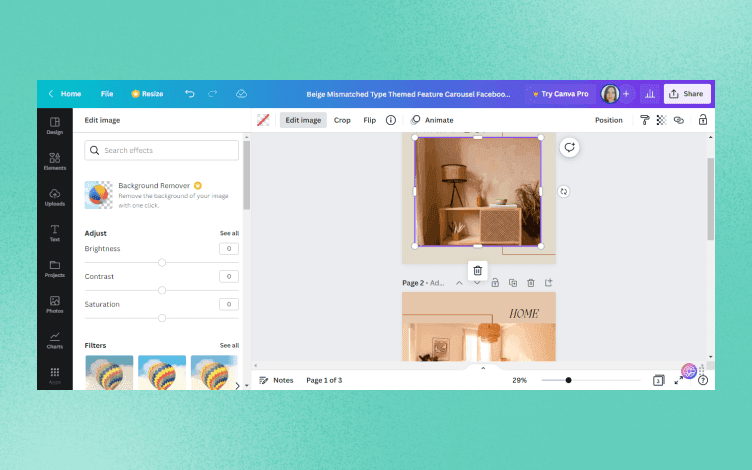This screenshot has width=752, height=470.
Task: Open the grid view pages icon
Action: point(658,380)
